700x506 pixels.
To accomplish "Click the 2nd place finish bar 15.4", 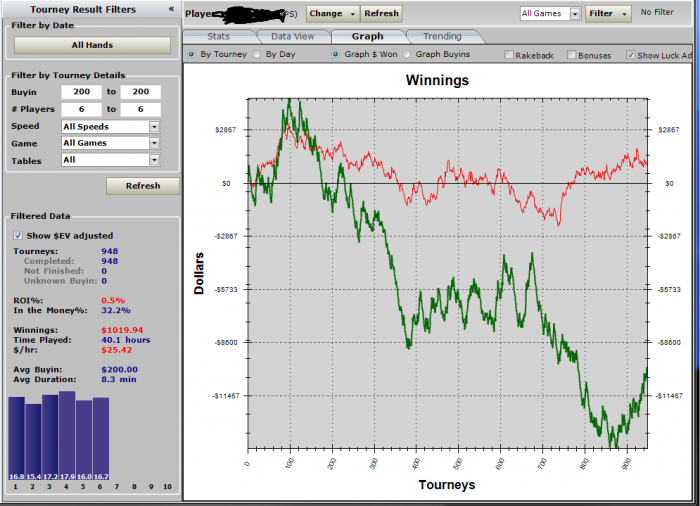I will pyautogui.click(x=33, y=442).
